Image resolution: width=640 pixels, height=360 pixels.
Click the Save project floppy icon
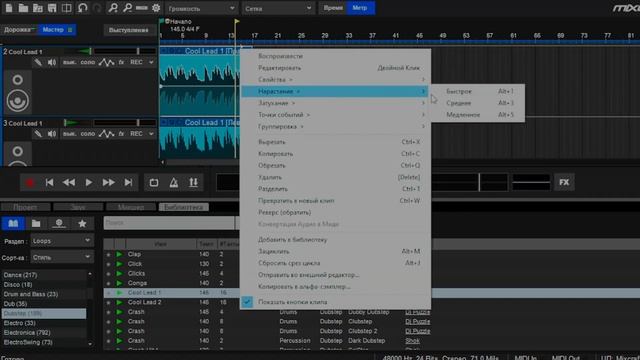click(x=52, y=8)
